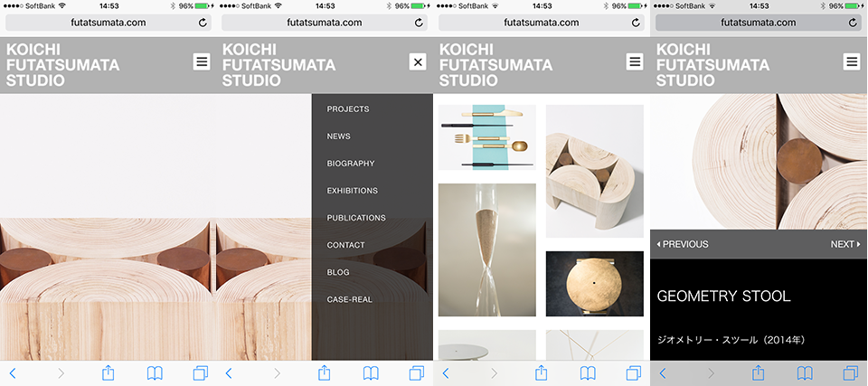Open EXHIBITIONS from the navigation menu
The height and width of the screenshot is (386, 868).
(x=352, y=191)
